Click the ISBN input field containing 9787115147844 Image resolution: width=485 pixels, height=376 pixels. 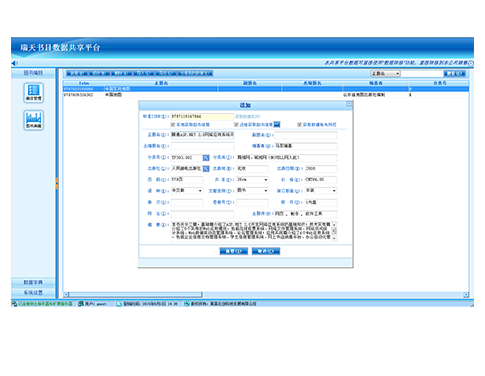click(x=202, y=116)
